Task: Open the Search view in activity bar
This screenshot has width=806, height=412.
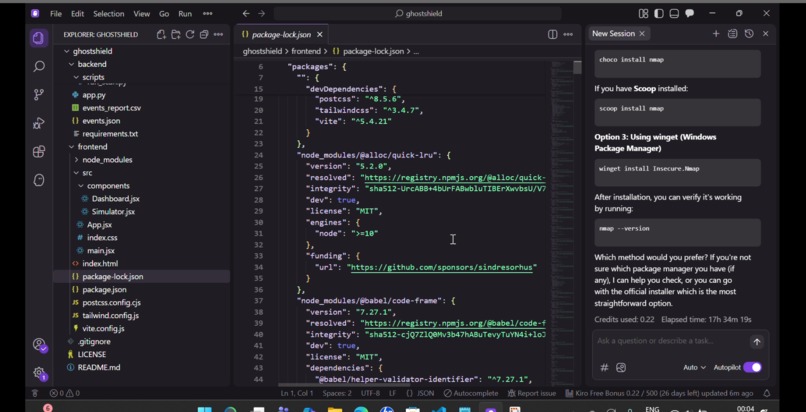Action: [x=39, y=66]
